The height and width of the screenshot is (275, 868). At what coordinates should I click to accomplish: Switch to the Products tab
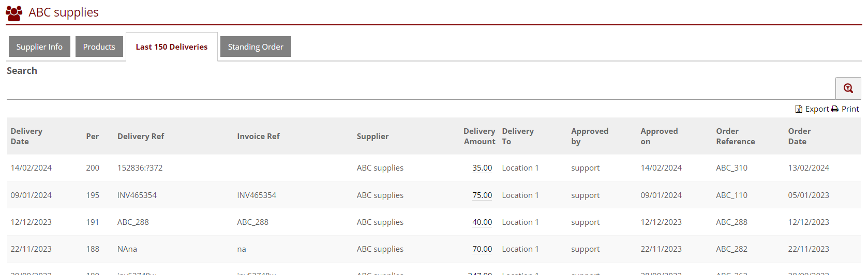[x=99, y=47]
